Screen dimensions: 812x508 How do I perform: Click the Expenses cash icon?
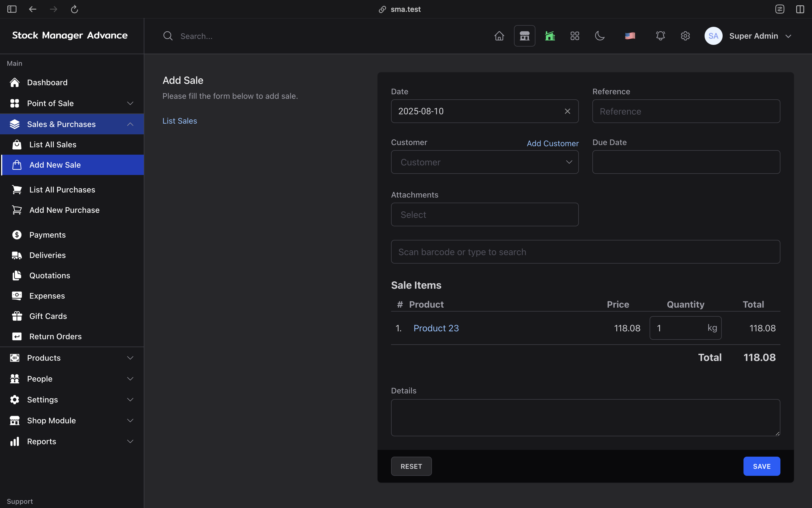coord(17,296)
